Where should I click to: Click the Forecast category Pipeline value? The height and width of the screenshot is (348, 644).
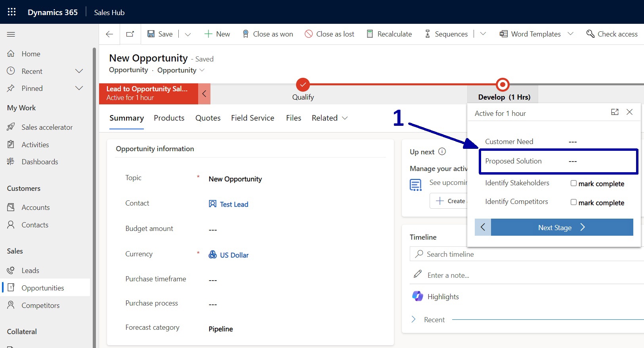coord(221,329)
